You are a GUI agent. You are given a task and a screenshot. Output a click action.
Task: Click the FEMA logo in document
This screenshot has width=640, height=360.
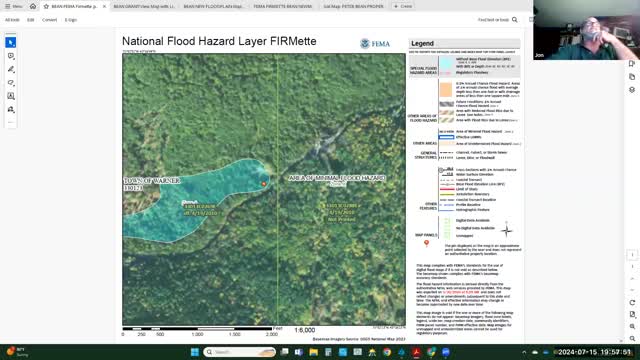pos(375,44)
